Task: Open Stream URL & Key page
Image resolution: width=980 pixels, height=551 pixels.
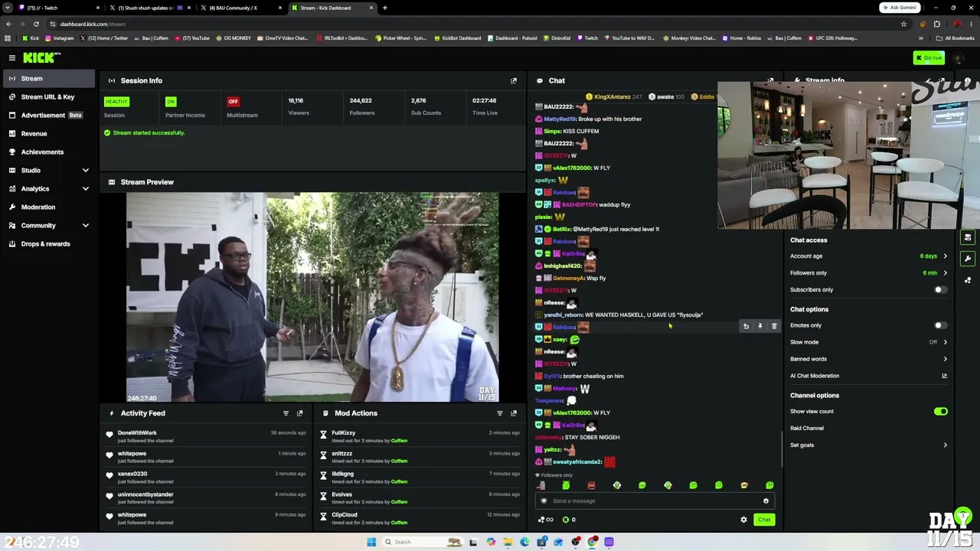Action: [x=47, y=96]
